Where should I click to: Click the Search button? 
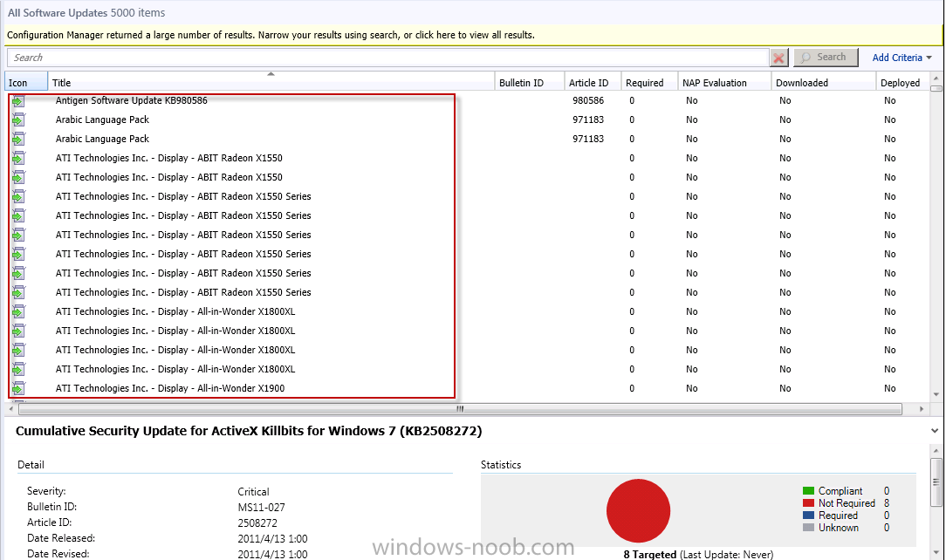click(x=826, y=58)
